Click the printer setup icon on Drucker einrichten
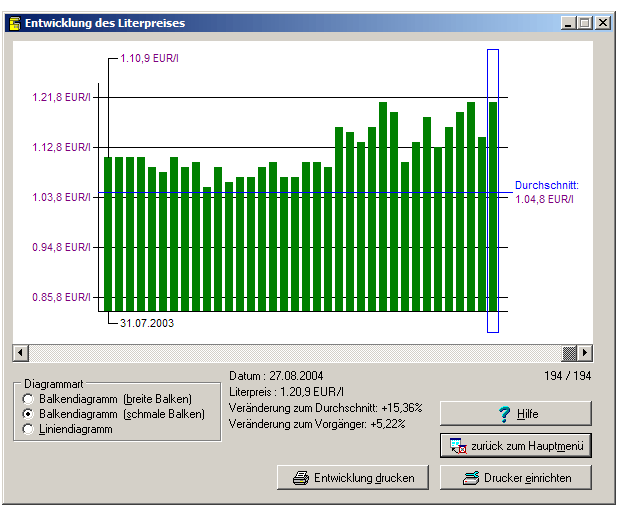 (x=471, y=478)
